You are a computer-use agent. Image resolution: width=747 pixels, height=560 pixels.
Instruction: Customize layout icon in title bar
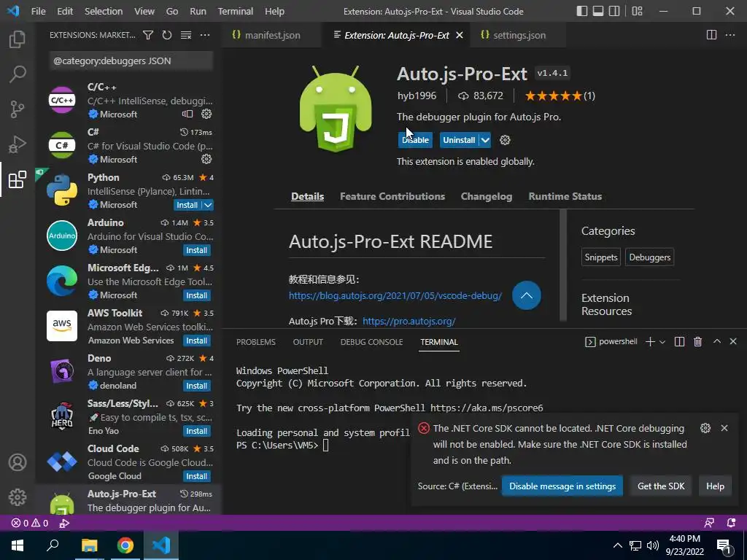[x=637, y=11]
